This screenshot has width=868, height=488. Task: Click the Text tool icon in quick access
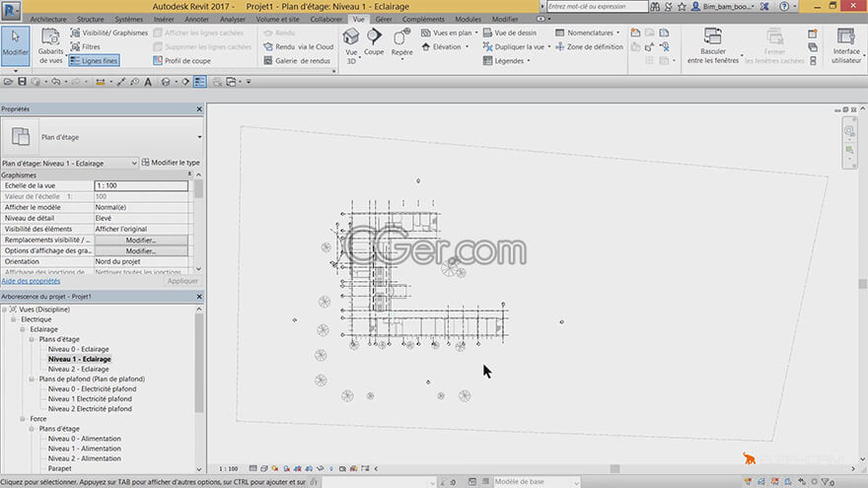pyautogui.click(x=148, y=82)
